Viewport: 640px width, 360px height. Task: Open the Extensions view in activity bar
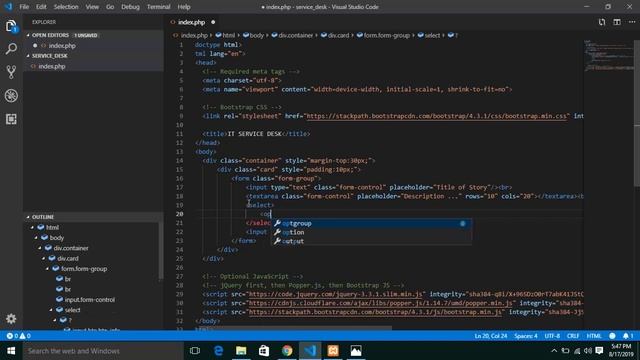(11, 119)
